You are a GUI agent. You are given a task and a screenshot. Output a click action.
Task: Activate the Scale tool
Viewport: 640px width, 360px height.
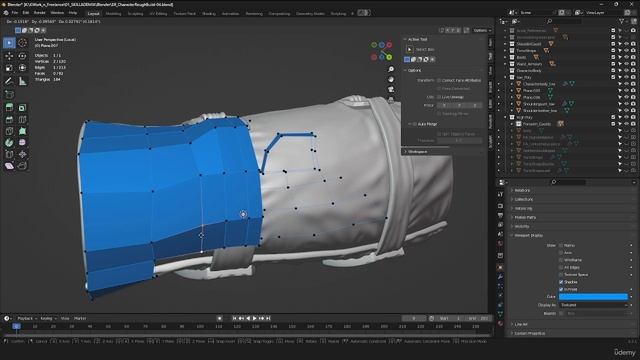coord(9,68)
